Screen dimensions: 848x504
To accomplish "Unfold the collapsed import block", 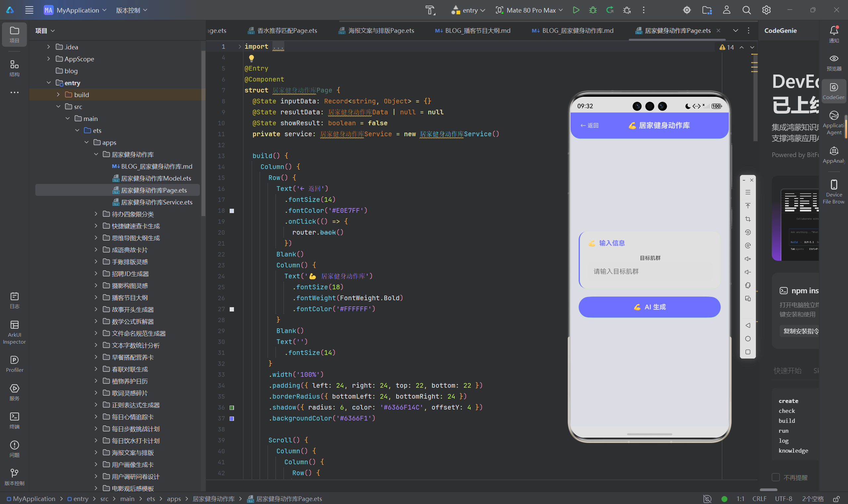I will (240, 46).
